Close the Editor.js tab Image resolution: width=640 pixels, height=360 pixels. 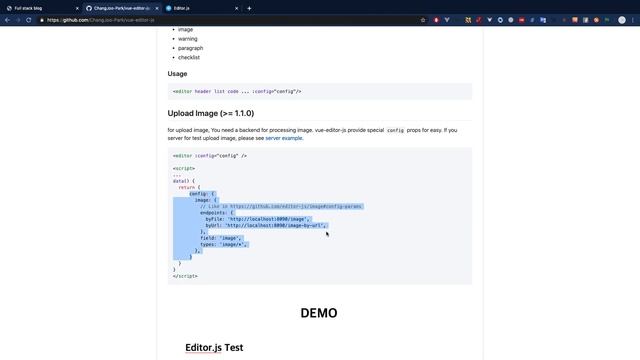[236, 8]
